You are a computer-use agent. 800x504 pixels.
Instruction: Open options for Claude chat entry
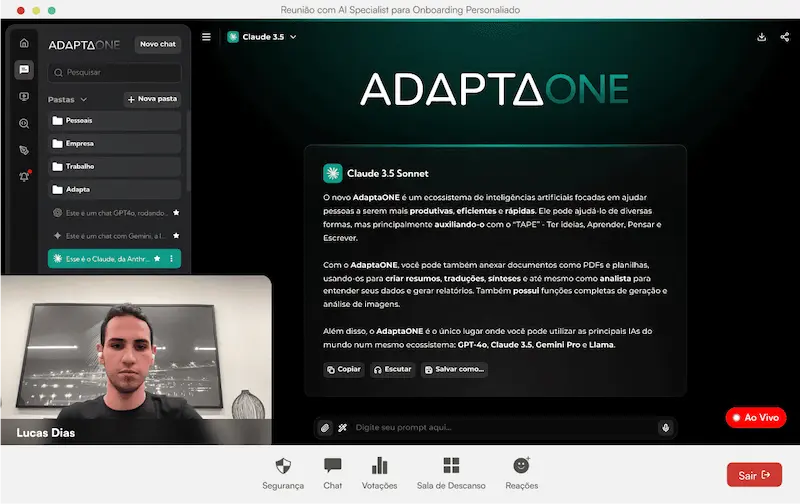[171, 259]
